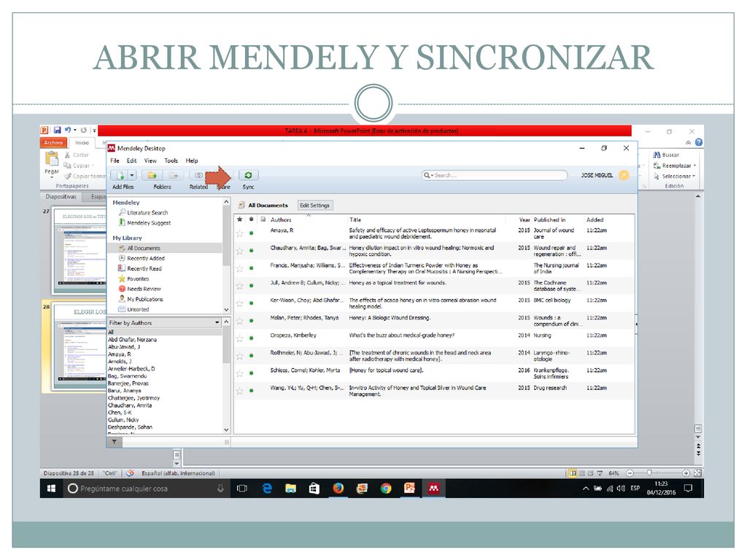Open the Add Files dropdown arrow
The width and height of the screenshot is (747, 560).
pyautogui.click(x=133, y=175)
